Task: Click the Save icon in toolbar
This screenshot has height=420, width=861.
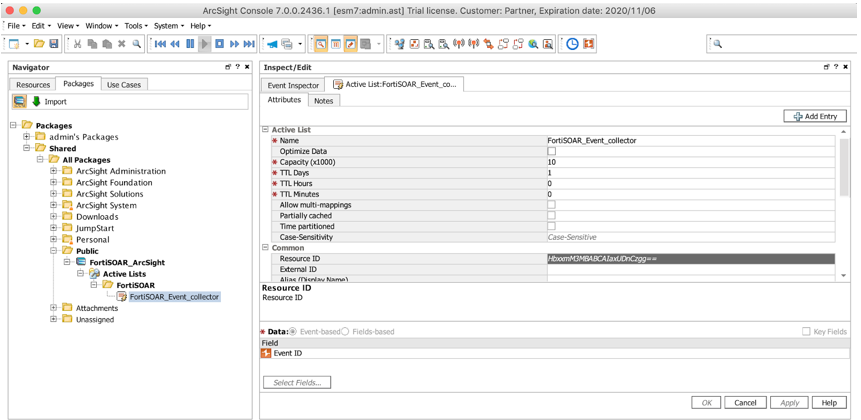Action: tap(54, 44)
